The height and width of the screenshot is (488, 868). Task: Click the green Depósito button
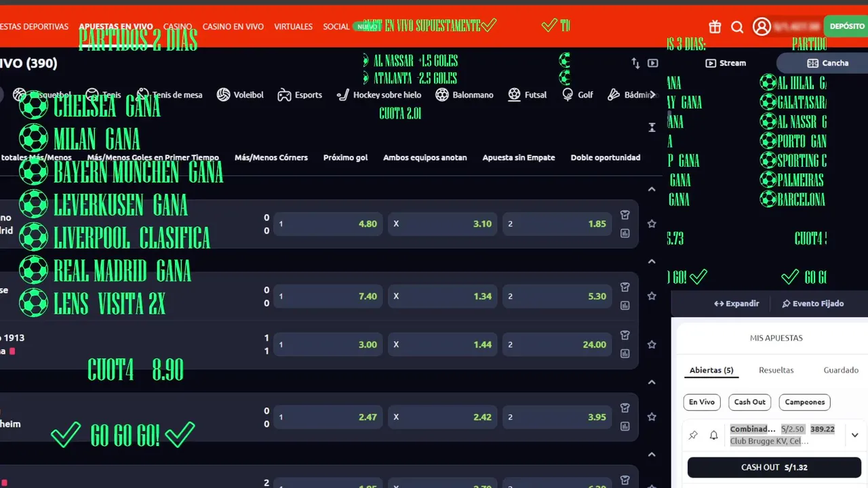[x=846, y=26]
